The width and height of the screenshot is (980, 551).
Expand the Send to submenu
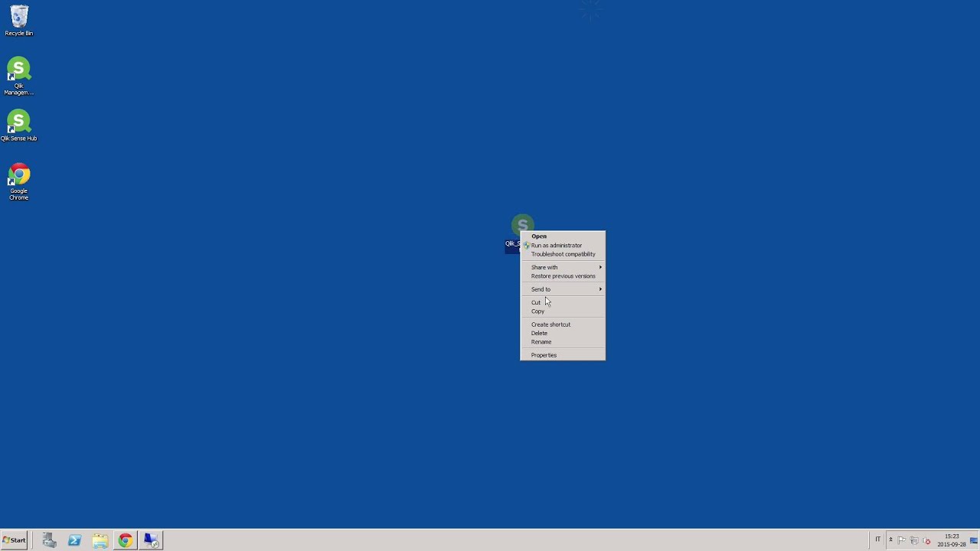tap(563, 289)
